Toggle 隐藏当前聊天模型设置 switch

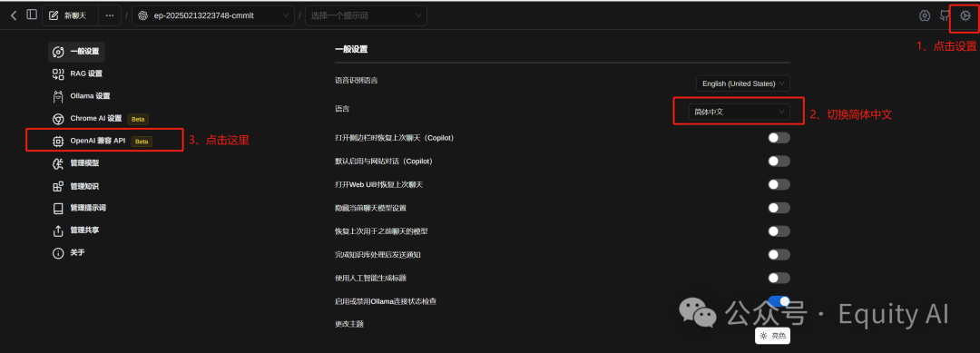click(x=779, y=208)
